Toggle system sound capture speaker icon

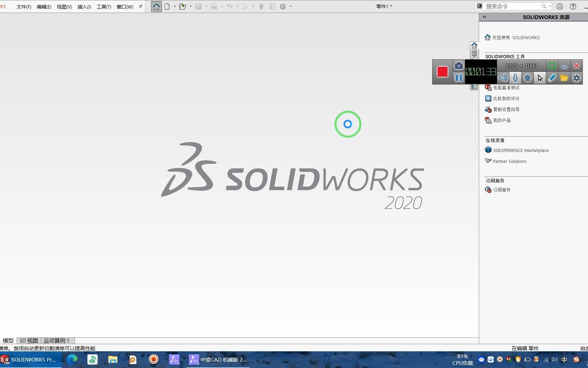[x=503, y=78]
